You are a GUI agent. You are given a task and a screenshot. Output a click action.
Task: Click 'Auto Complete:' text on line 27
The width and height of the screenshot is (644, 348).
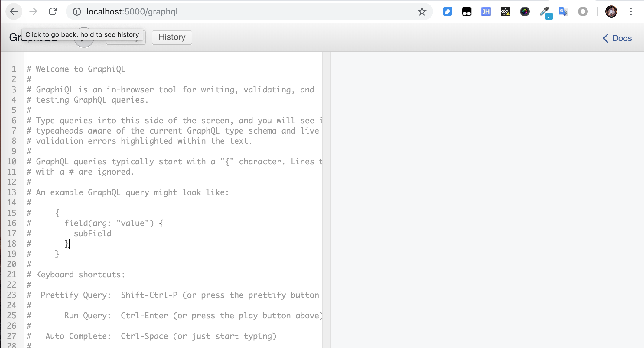(x=78, y=336)
